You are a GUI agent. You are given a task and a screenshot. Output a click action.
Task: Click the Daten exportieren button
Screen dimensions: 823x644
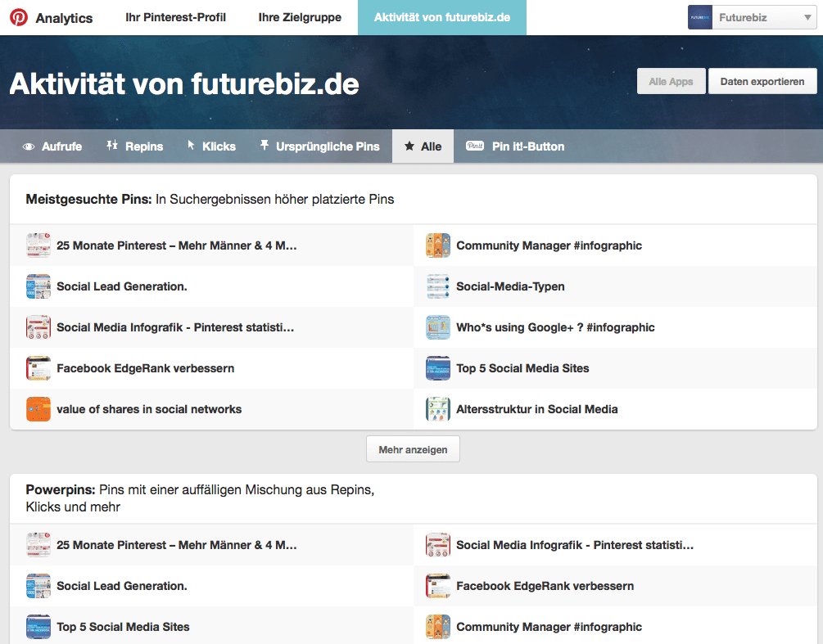(762, 81)
